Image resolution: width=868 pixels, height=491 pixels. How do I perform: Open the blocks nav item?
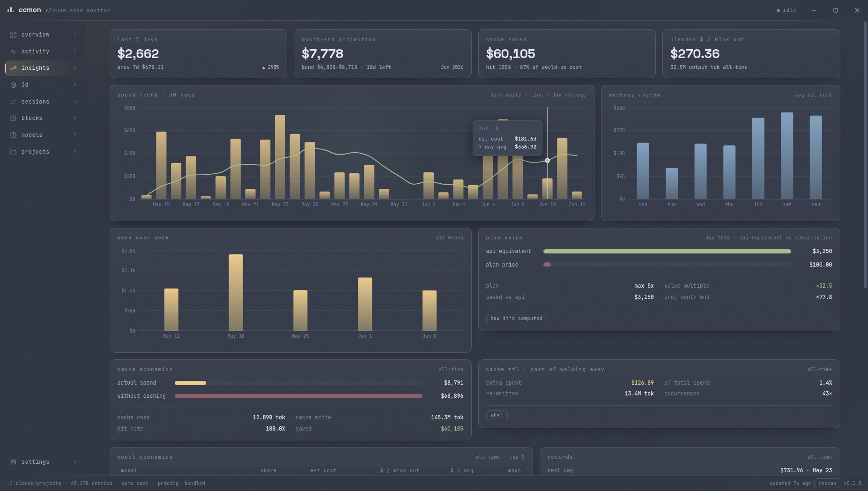click(x=42, y=118)
